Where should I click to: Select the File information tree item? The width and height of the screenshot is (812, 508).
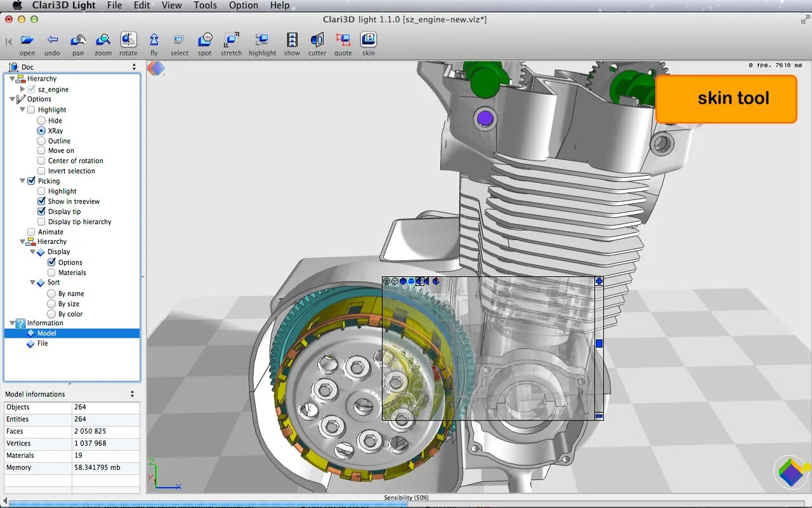pyautogui.click(x=43, y=344)
